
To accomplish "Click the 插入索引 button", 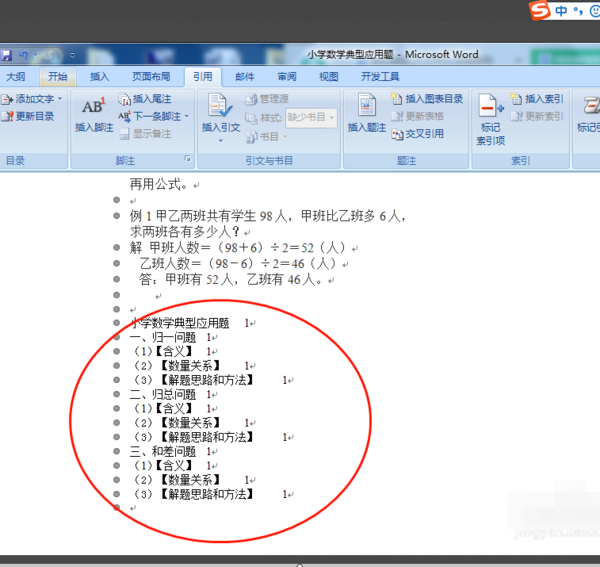I will tap(537, 99).
